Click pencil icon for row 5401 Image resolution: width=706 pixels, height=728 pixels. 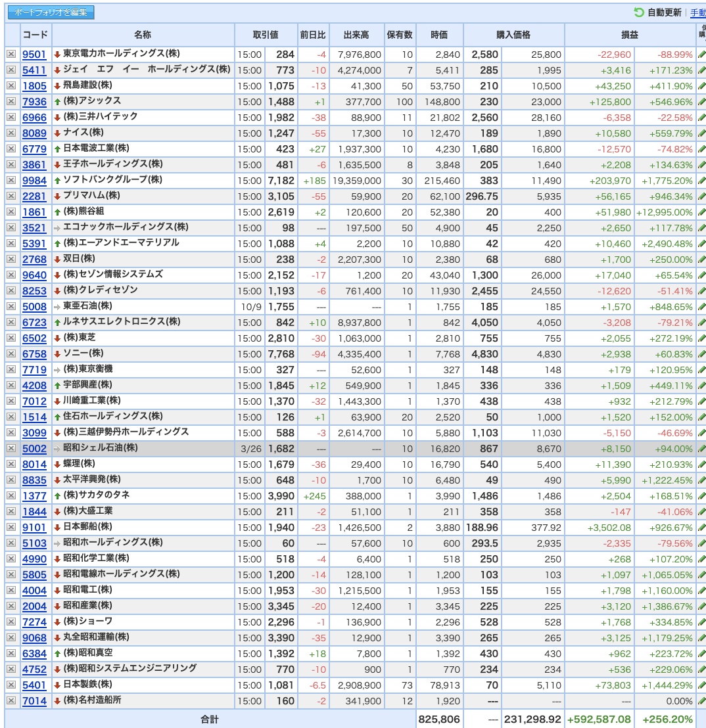pos(701,685)
